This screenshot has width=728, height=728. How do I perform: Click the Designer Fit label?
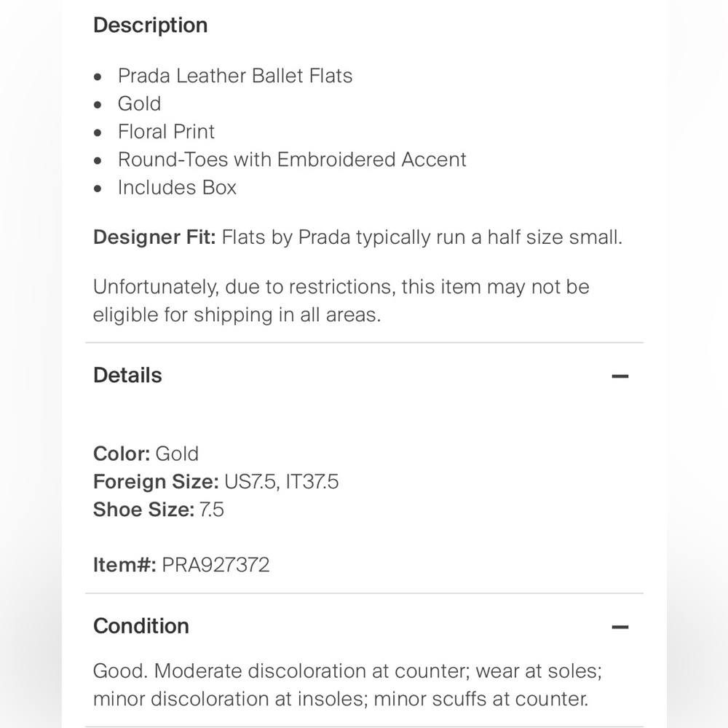pyautogui.click(x=154, y=237)
